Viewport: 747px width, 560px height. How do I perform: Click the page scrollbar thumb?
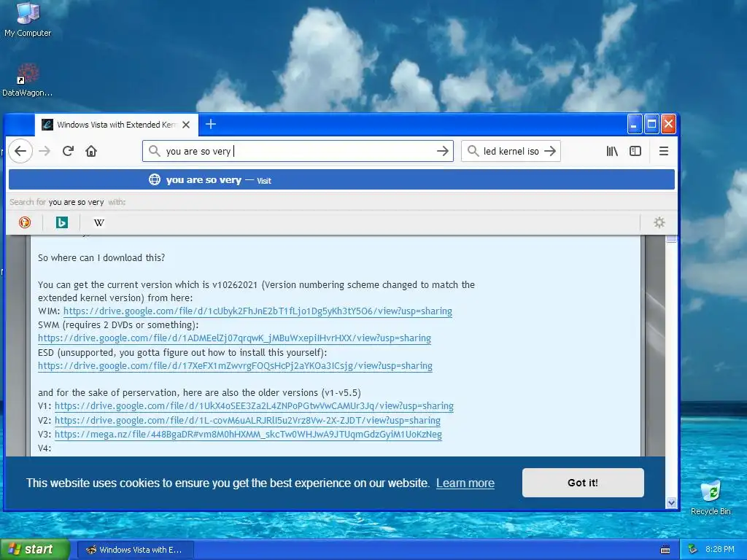(x=671, y=239)
